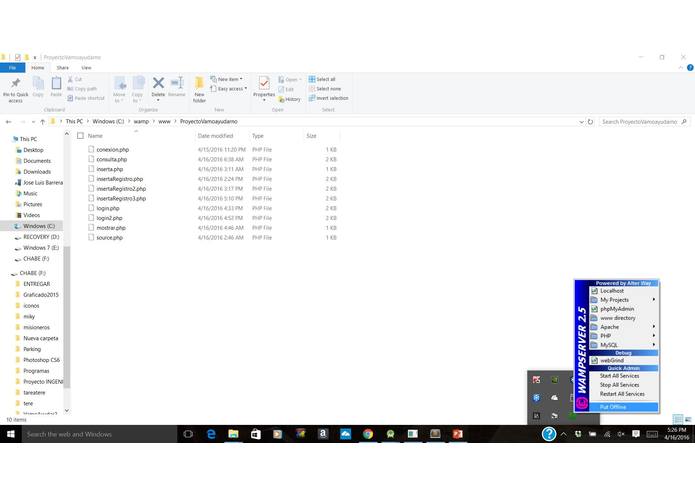This screenshot has height=494, width=695.
Task: Open the Move to dropdown
Action: (119, 90)
